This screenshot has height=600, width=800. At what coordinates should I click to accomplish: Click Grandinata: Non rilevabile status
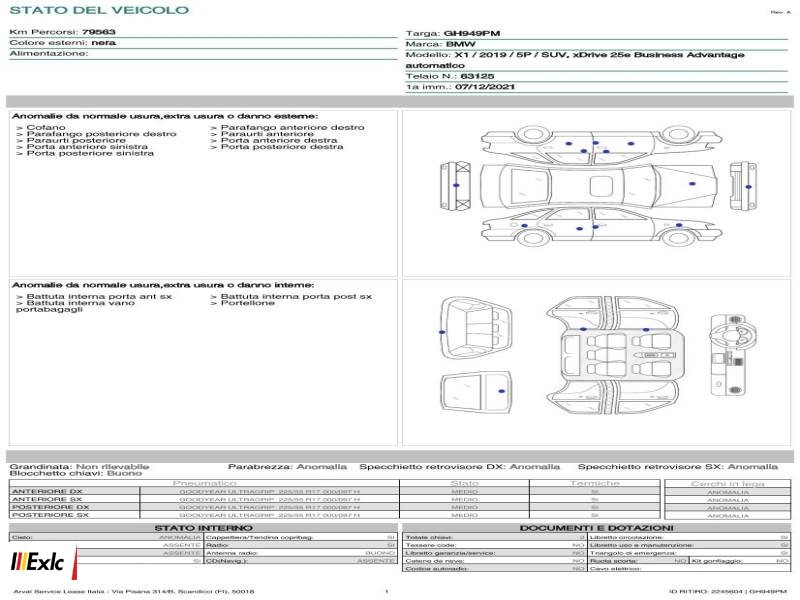click(x=80, y=466)
